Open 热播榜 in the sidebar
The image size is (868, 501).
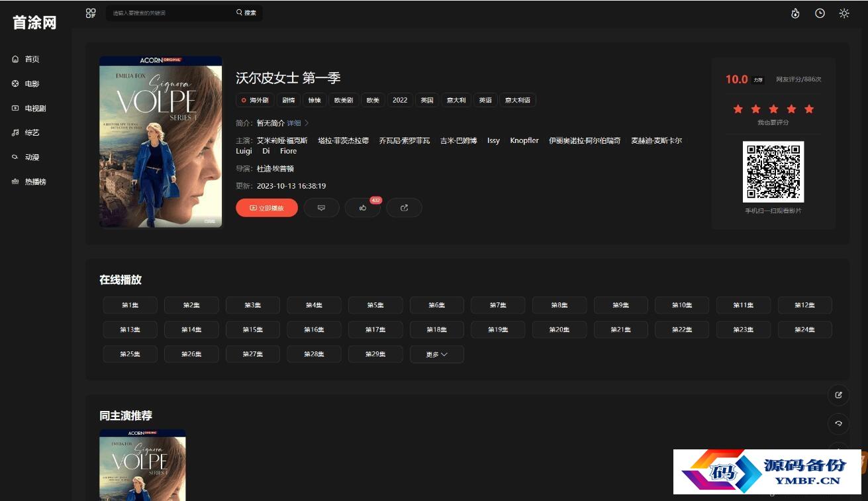36,182
